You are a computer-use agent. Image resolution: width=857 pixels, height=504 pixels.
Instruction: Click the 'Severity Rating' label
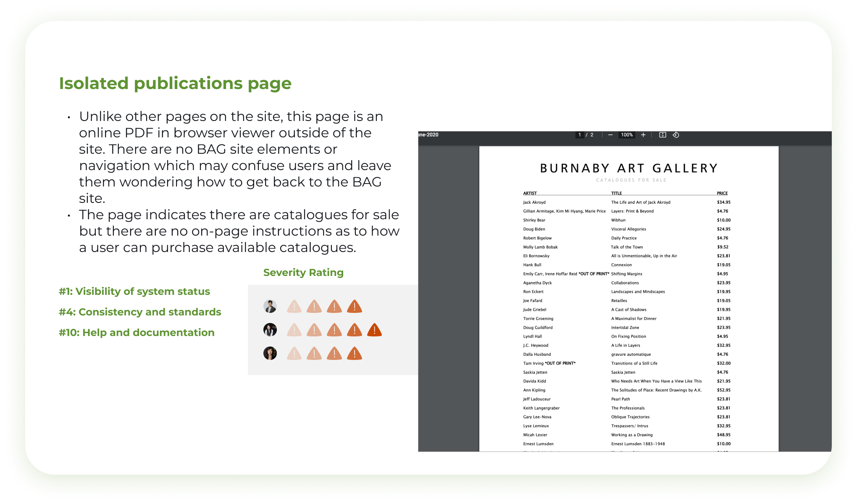point(303,273)
